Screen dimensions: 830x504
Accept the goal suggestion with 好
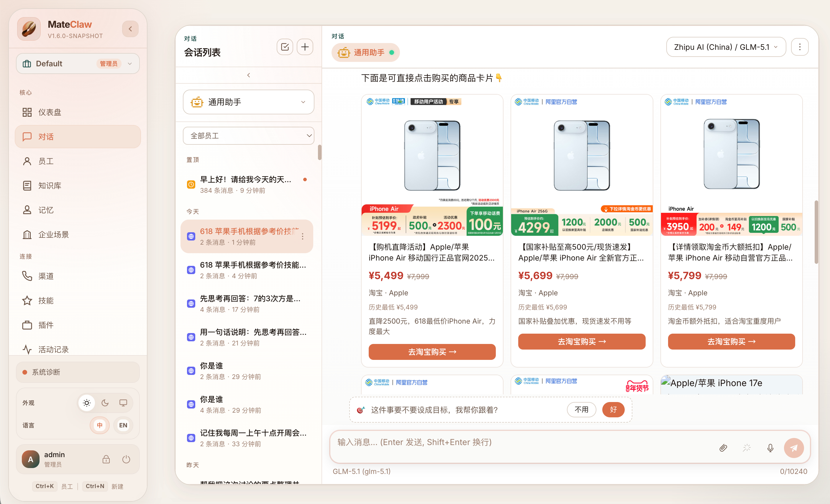[x=614, y=410]
